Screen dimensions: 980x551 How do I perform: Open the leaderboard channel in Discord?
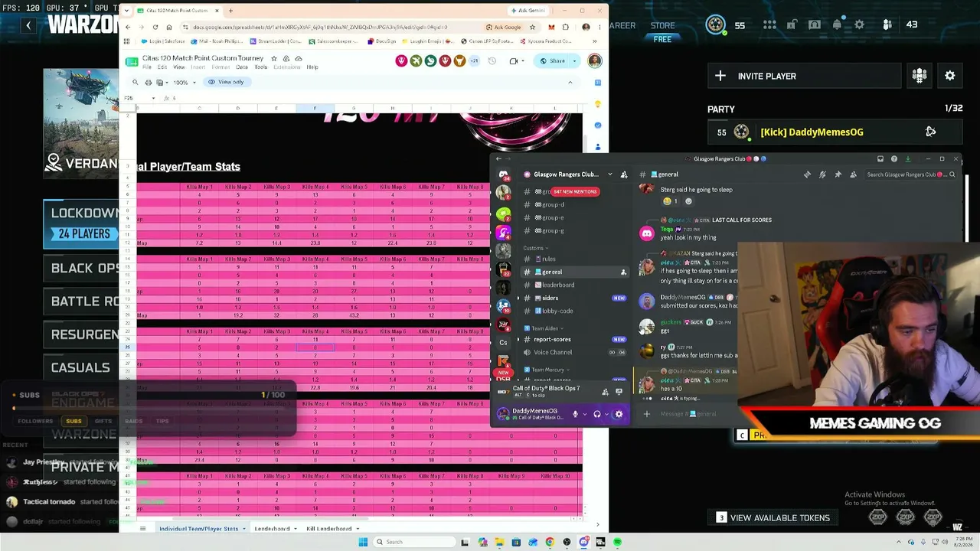pos(558,285)
